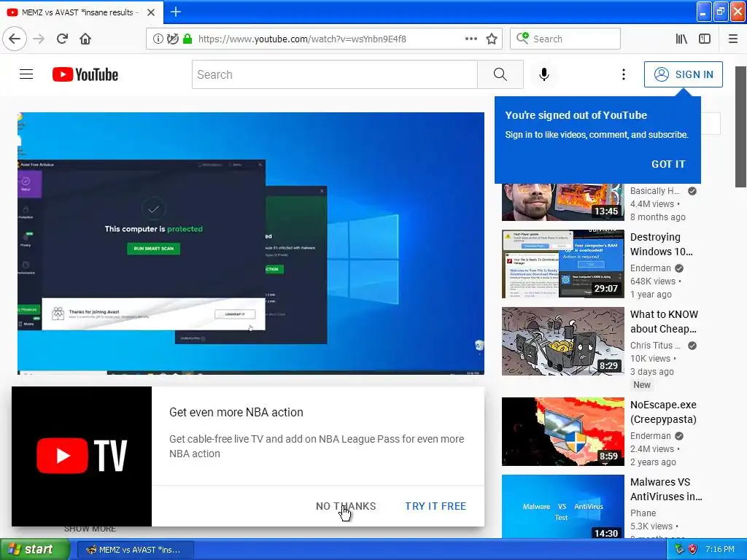Open the Windows start menu
Image resolution: width=747 pixels, height=560 pixels.
coord(35,550)
